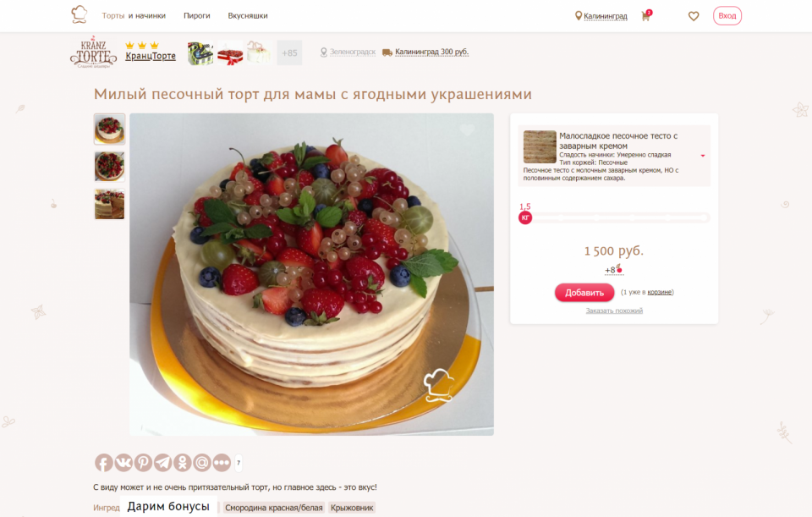The height and width of the screenshot is (517, 812).
Task: Open favorites via the header heart icon
Action: pos(694,16)
